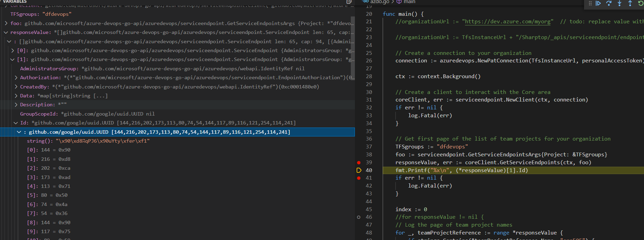Select byte [1]: 216 = 0xd8
This screenshot has height=240, width=644.
pos(177,159)
